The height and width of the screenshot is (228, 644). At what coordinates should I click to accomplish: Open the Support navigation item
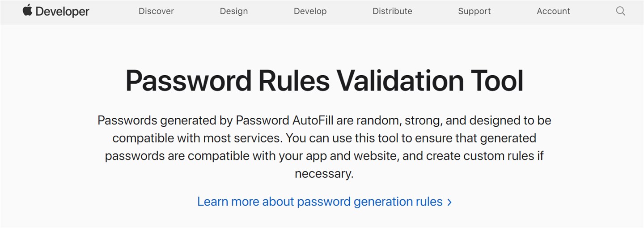(x=474, y=11)
